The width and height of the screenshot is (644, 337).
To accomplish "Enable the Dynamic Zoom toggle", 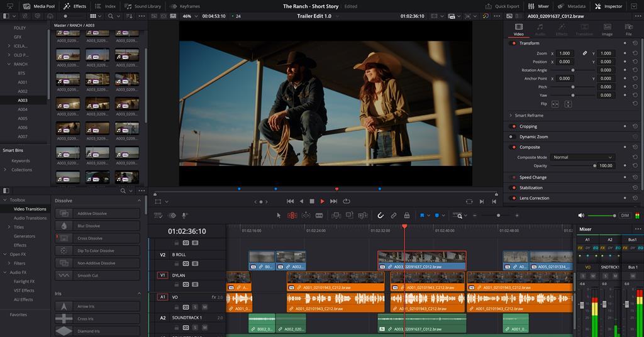I will pyautogui.click(x=512, y=136).
